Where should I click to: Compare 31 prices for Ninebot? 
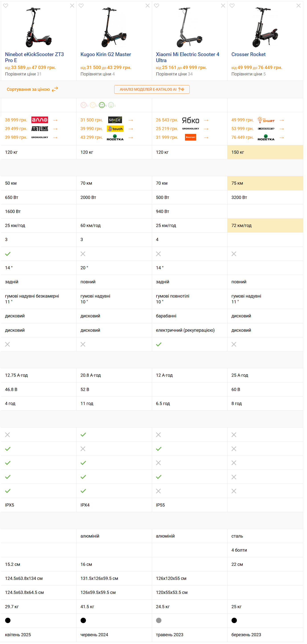pyautogui.click(x=23, y=74)
